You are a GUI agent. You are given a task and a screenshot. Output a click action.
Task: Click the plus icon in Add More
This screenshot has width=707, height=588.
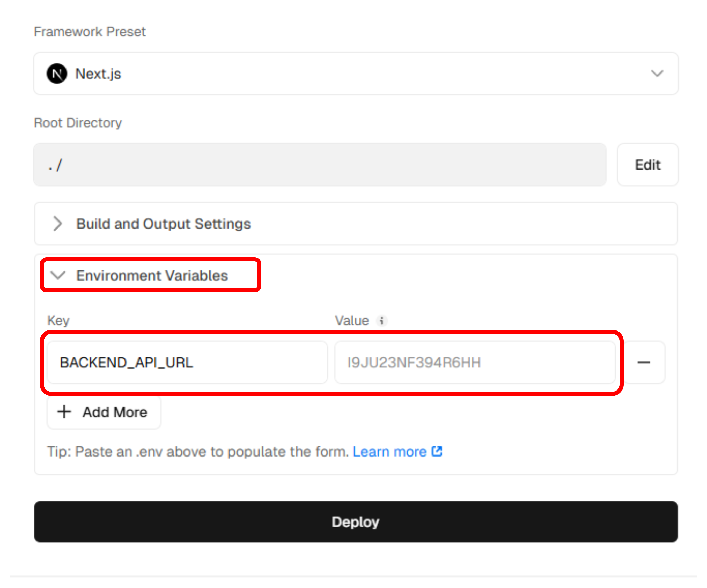pyautogui.click(x=64, y=412)
